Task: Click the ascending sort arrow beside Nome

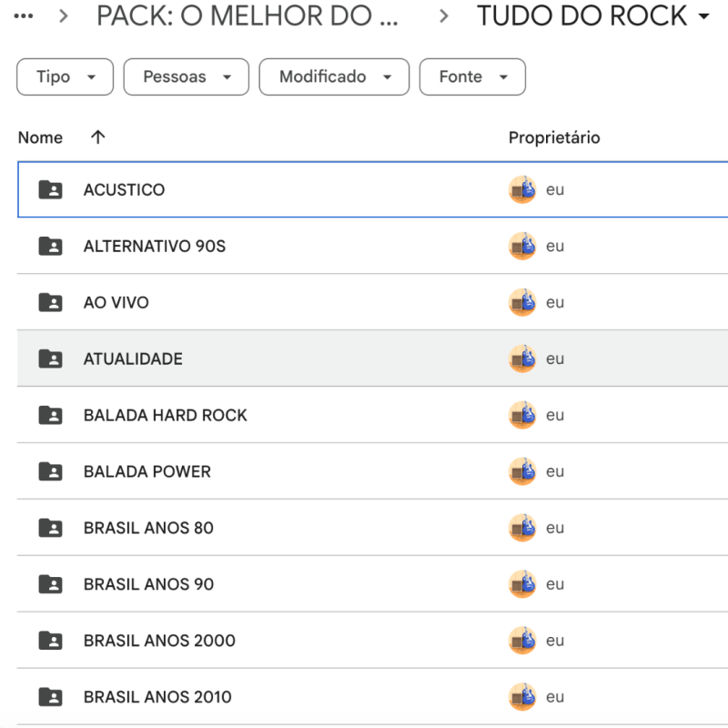Action: 97,137
